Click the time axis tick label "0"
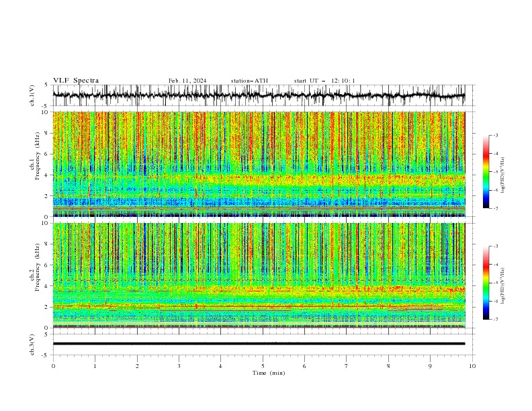The height and width of the screenshot is (411, 532). tap(53, 366)
